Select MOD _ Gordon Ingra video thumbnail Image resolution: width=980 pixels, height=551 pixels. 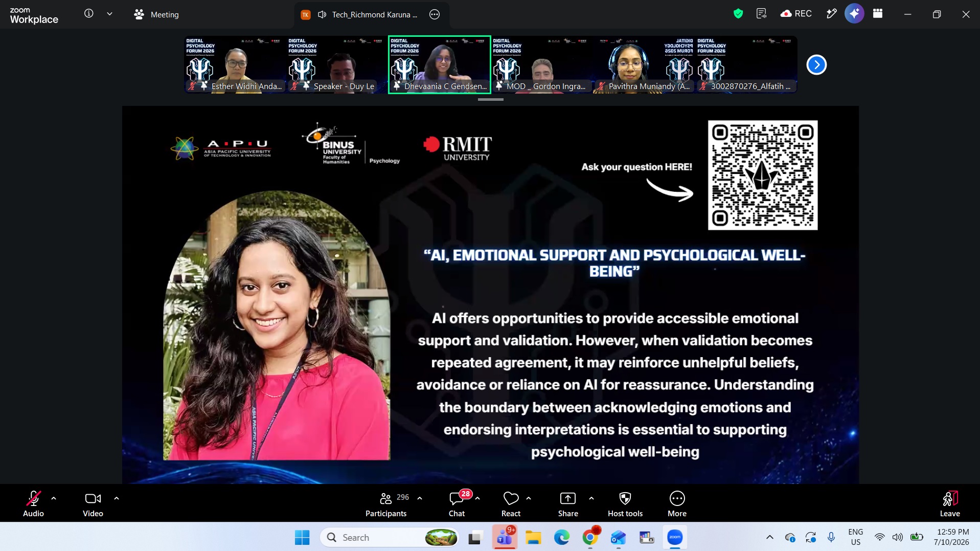(542, 64)
